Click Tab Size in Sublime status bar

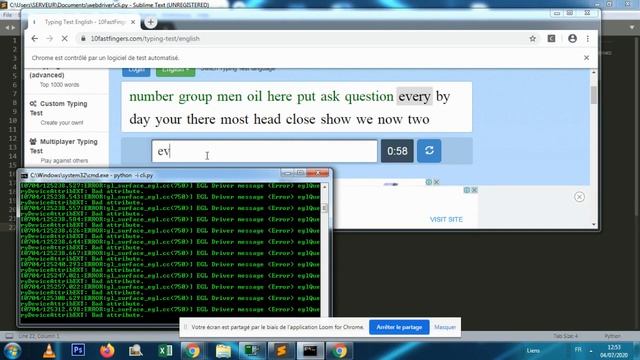(565, 336)
